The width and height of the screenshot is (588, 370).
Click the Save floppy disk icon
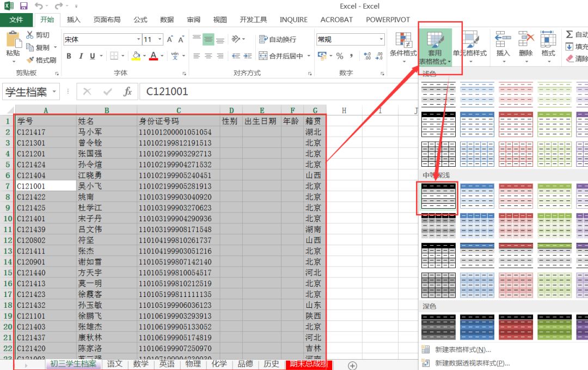coord(23,6)
